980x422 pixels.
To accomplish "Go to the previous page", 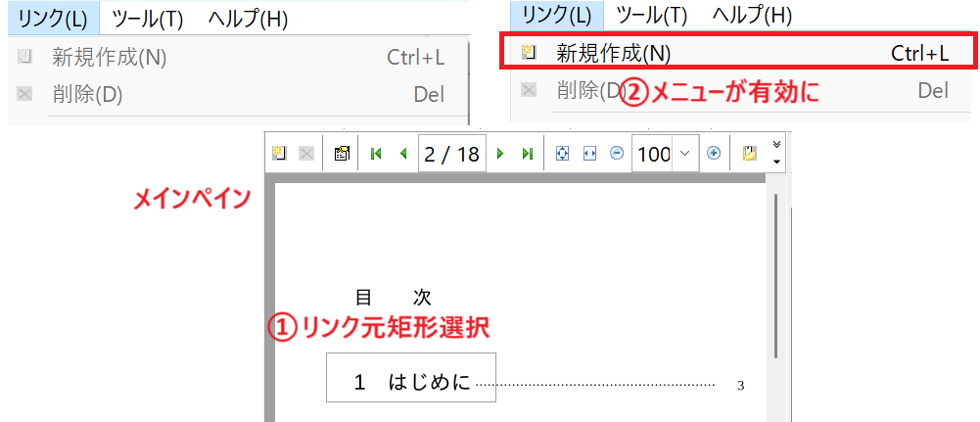I will (x=403, y=154).
